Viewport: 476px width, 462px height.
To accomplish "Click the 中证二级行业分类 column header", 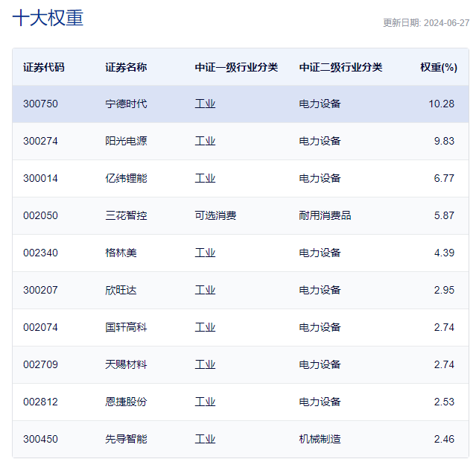I will pyautogui.click(x=340, y=67).
